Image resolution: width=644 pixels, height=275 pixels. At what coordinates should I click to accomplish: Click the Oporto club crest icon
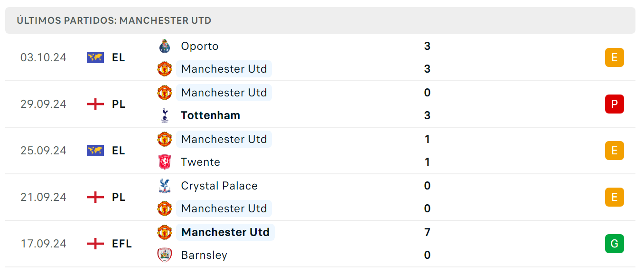(x=164, y=46)
